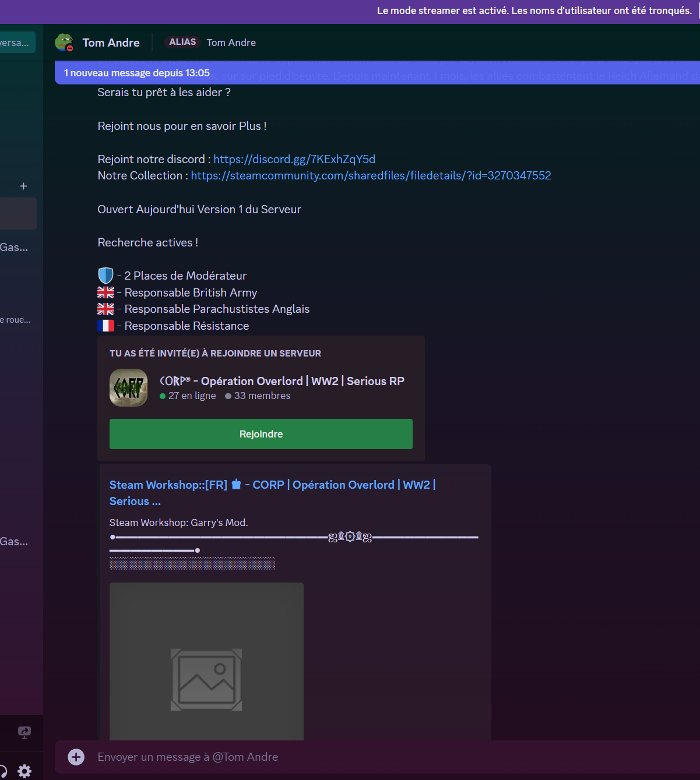Open Tom Andre's Pepe frog avatar
Image resolution: width=700 pixels, height=780 pixels.
tap(64, 43)
